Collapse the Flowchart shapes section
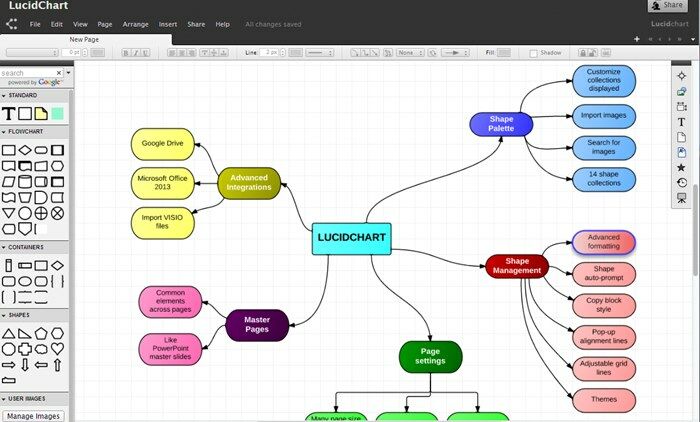Screen dimensions: 700x422 [x=4, y=132]
